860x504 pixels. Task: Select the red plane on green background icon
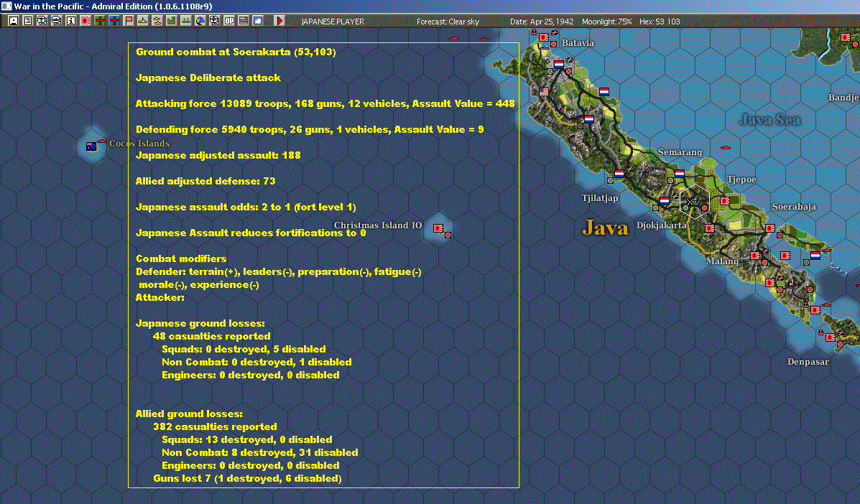pos(100,21)
